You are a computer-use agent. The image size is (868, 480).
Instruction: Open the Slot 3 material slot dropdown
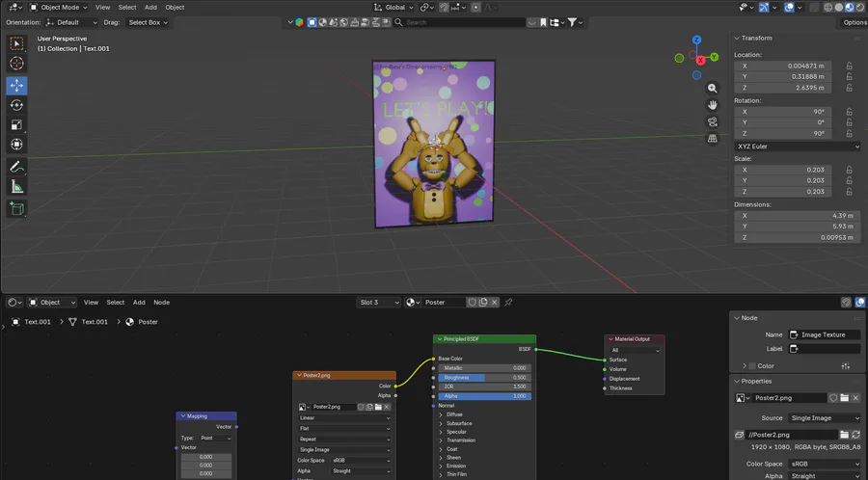[x=379, y=303]
